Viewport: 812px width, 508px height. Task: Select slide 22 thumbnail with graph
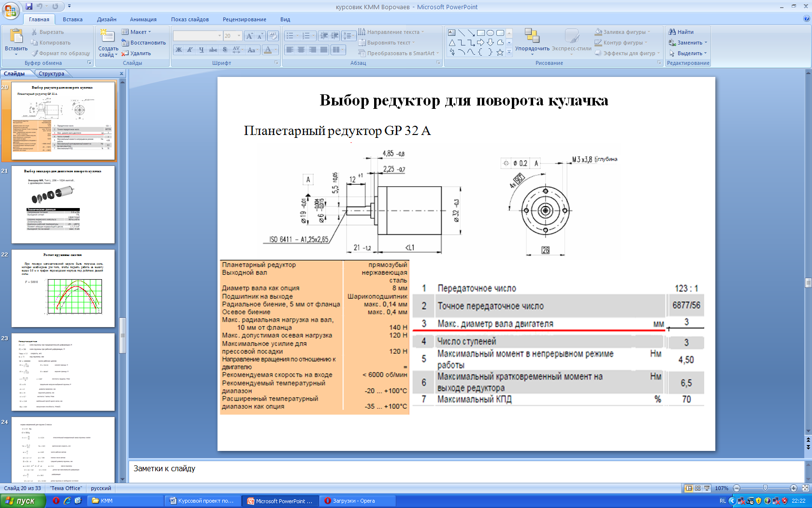(63, 288)
